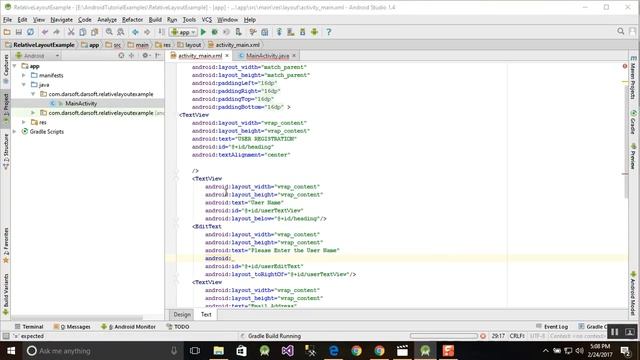Click the Make Project icon
Viewport: 640px width, 360px height.
coord(162,32)
